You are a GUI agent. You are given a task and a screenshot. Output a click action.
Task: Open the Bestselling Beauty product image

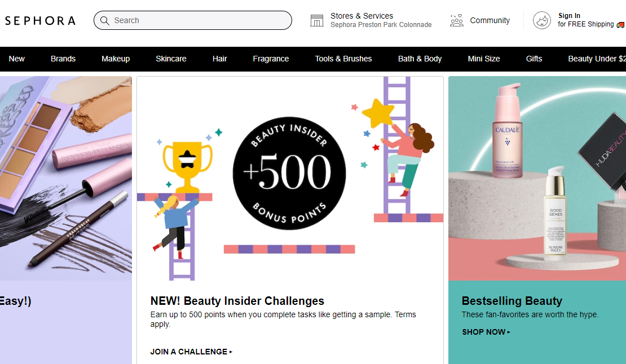point(537,179)
